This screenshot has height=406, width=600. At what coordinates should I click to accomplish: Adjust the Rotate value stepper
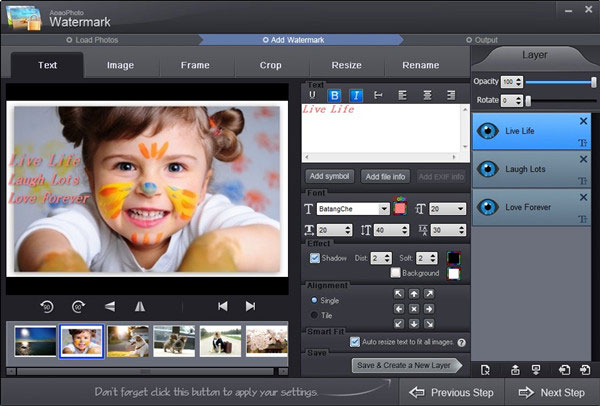(518, 101)
